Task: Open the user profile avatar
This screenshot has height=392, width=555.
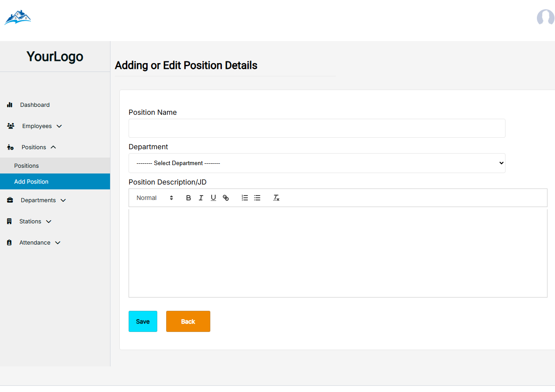Action: [x=545, y=18]
